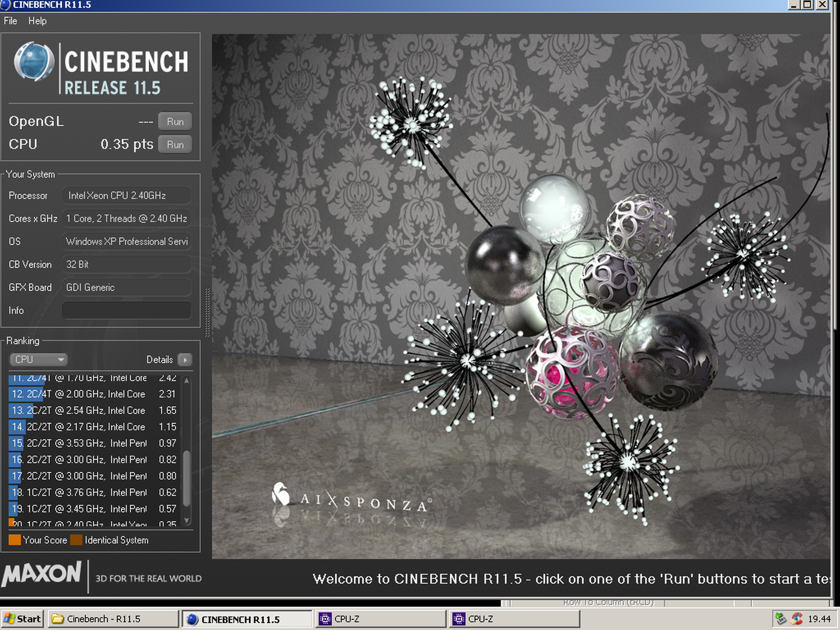Screen dimensions: 840x630
Task: Select ranking row 18 with score 0.62
Action: click(94, 492)
